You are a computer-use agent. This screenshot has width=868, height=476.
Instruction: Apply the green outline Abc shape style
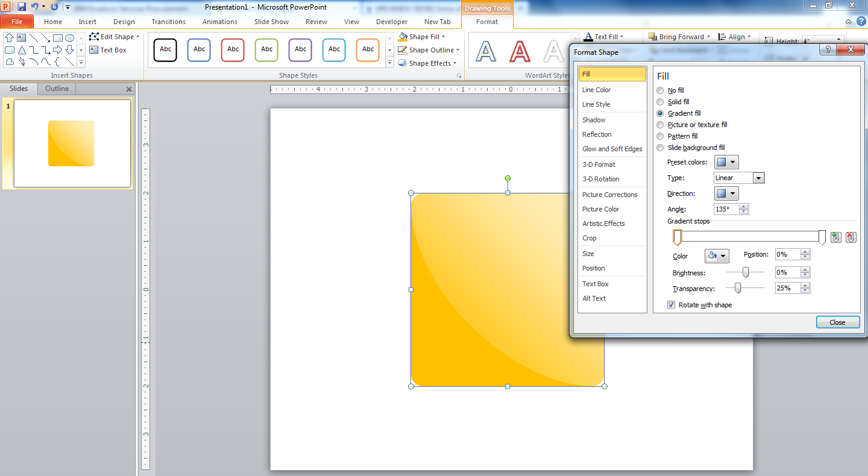[x=266, y=50]
